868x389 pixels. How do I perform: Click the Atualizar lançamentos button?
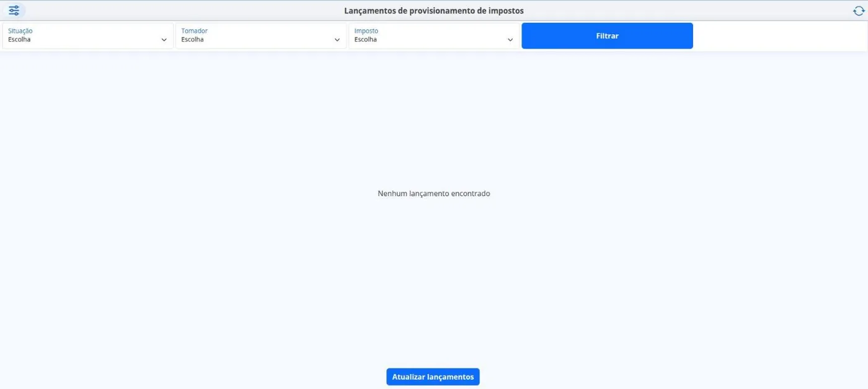[433, 377]
